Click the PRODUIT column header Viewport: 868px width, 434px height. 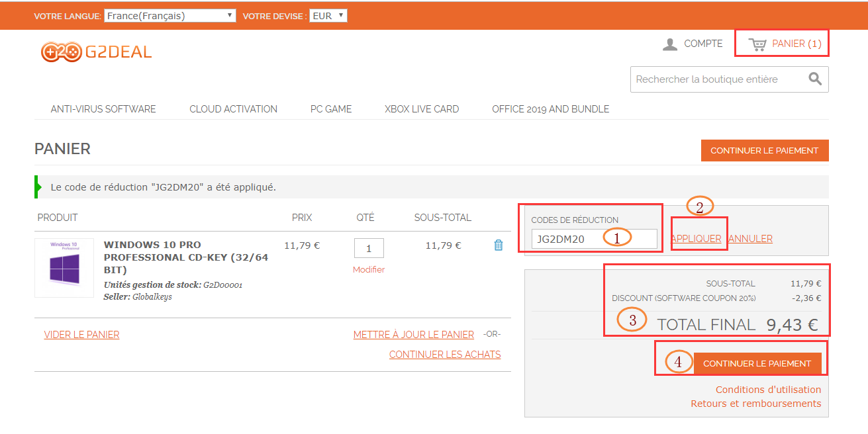click(58, 218)
